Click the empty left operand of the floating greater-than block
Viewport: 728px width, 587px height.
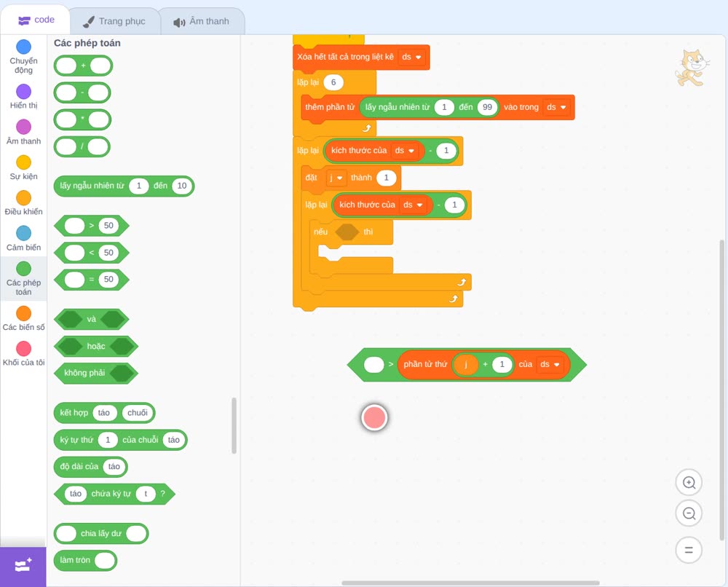(x=373, y=365)
